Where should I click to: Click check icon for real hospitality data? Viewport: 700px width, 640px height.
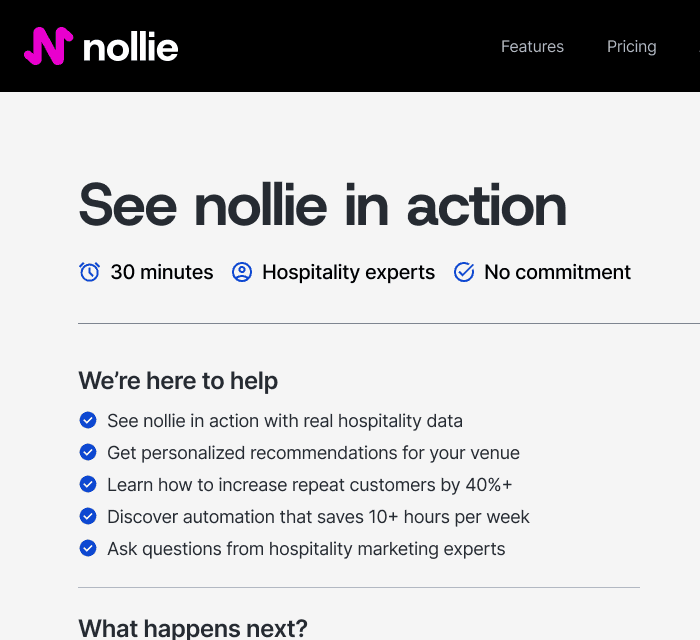click(x=88, y=421)
